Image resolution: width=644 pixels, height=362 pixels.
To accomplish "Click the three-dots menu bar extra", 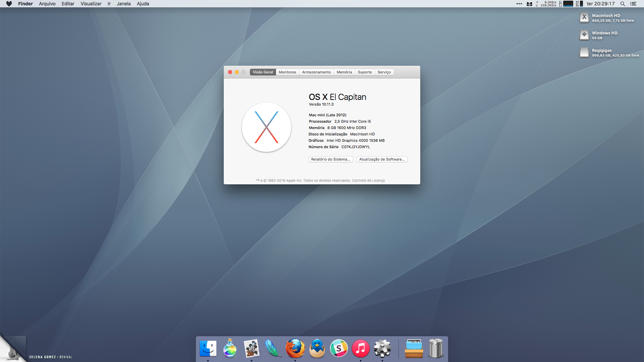I will (519, 4).
